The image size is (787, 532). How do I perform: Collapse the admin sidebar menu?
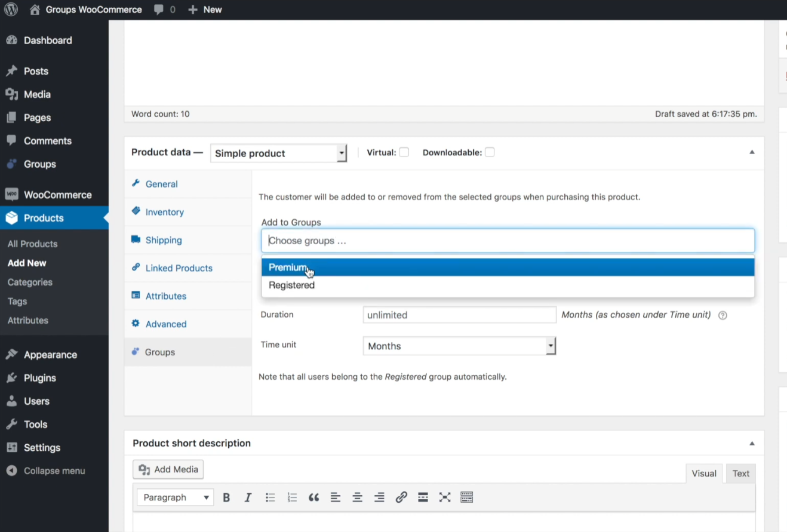point(54,471)
